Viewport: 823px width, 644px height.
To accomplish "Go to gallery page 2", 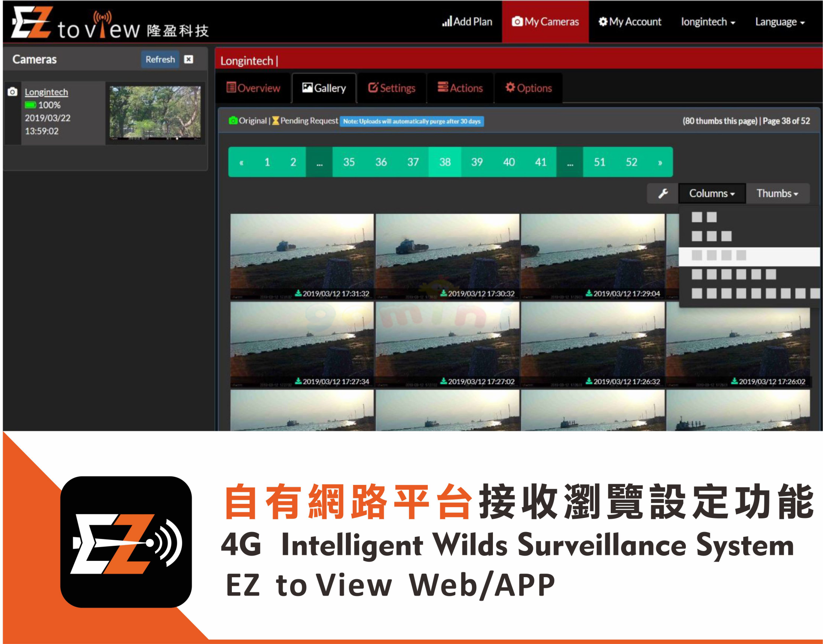I will [x=293, y=162].
